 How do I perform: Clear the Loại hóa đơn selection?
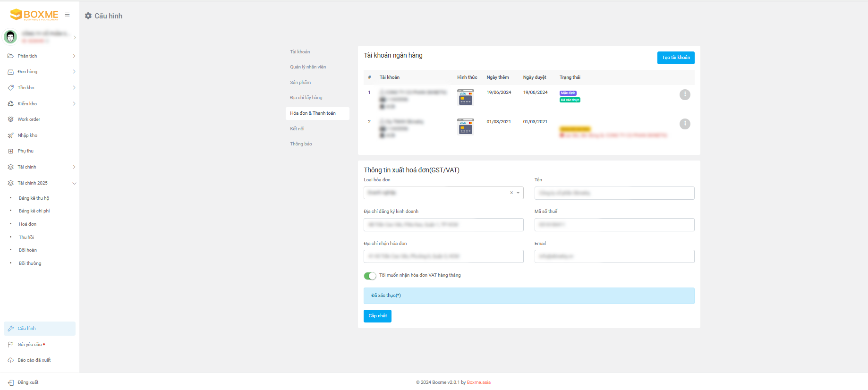click(511, 193)
